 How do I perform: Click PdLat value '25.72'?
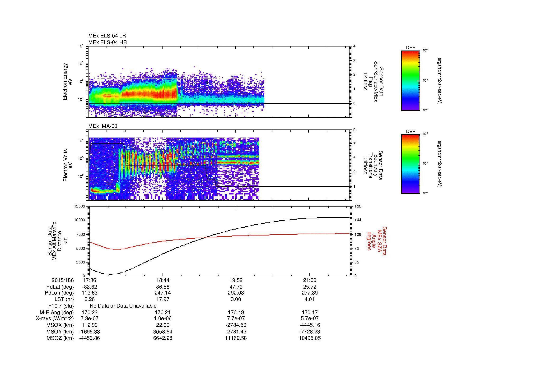pyautogui.click(x=310, y=287)
